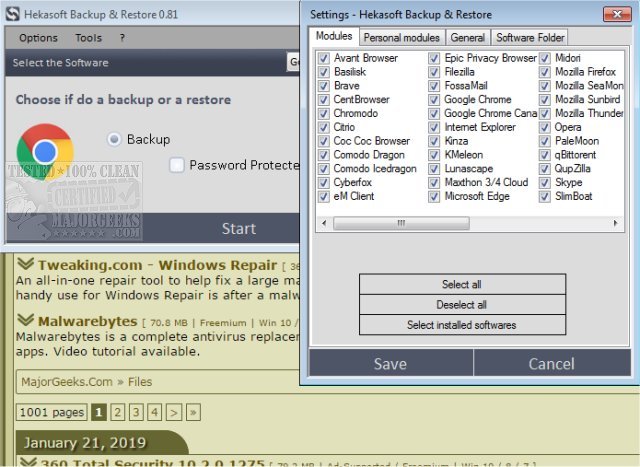Toggle the Epic Privacy Browser checkbox
This screenshot has width=640, height=467.
click(434, 58)
